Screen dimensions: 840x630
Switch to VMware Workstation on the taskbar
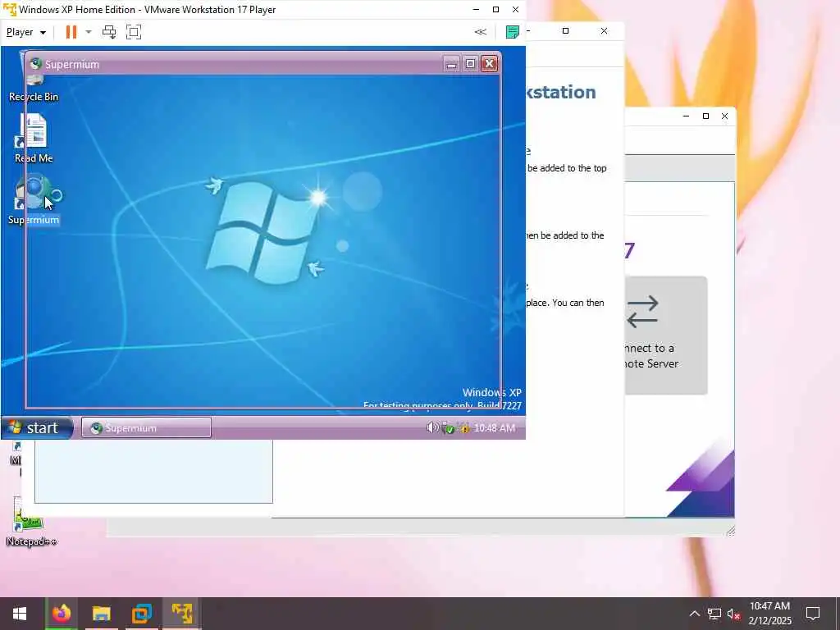point(142,614)
